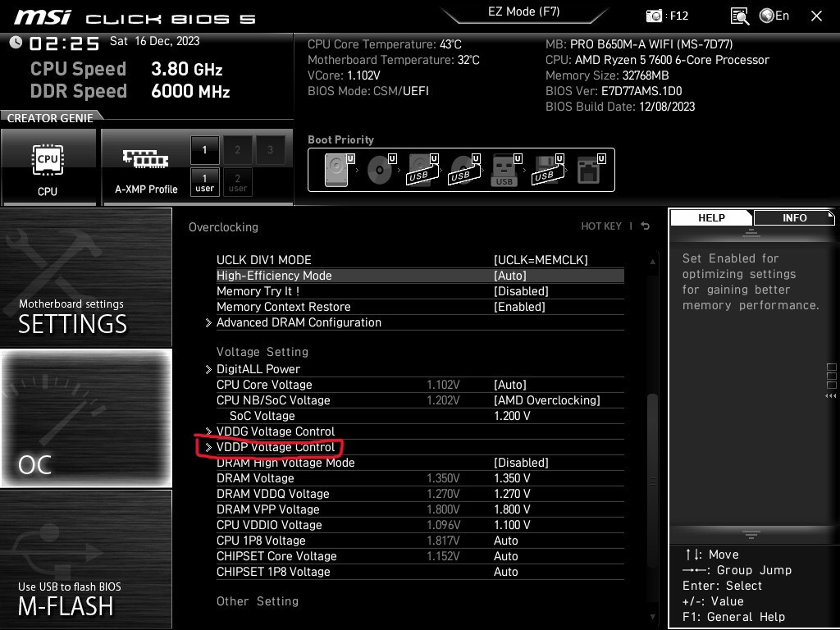Image resolution: width=840 pixels, height=630 pixels.
Task: Select the DRAM VDDQ Voltage row label
Action: [x=272, y=493]
